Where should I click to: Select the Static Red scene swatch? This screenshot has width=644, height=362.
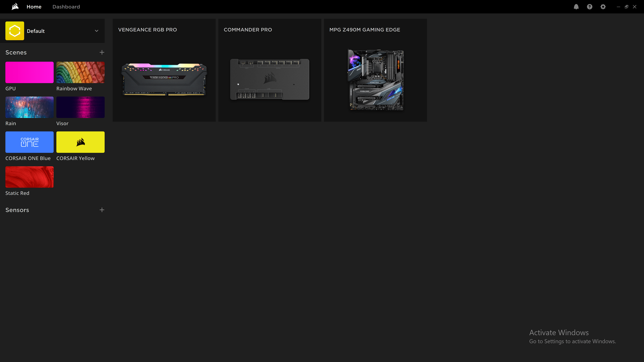[x=29, y=177]
